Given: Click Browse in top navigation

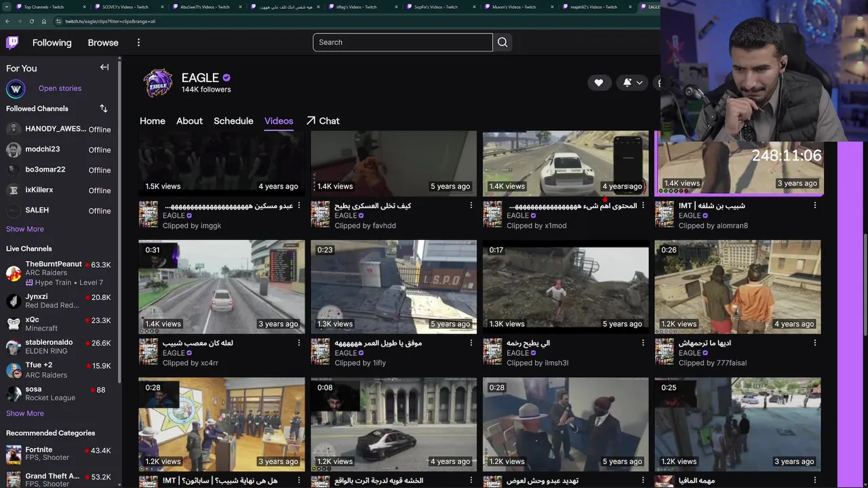Looking at the screenshot, I should point(103,43).
